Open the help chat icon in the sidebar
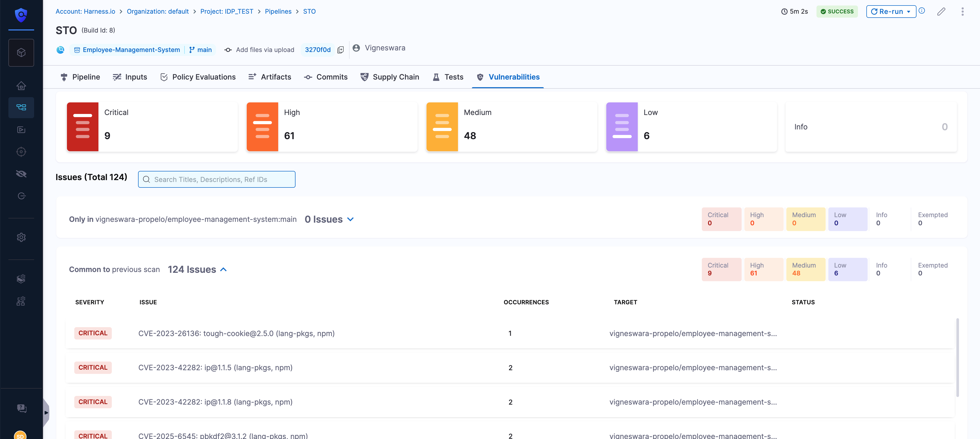The width and height of the screenshot is (980, 439). (21, 409)
